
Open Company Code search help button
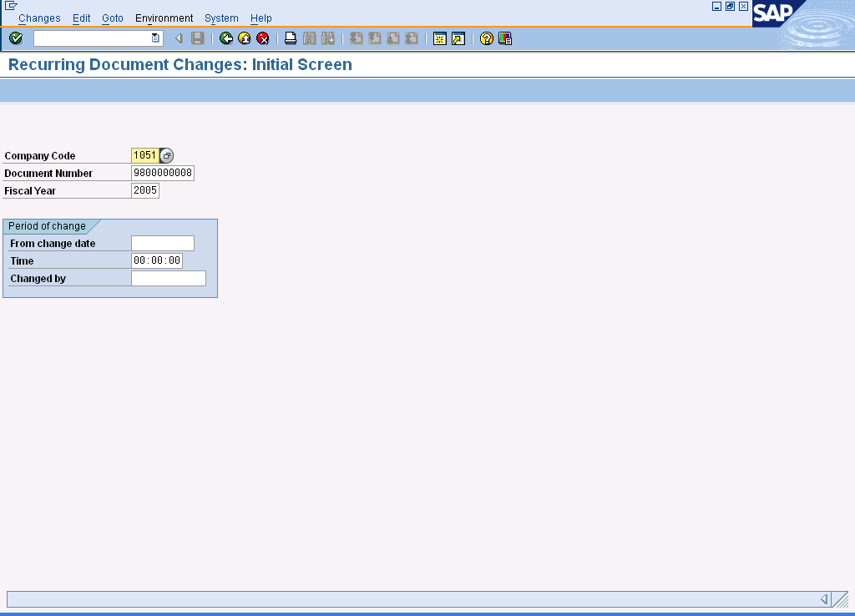click(x=167, y=155)
